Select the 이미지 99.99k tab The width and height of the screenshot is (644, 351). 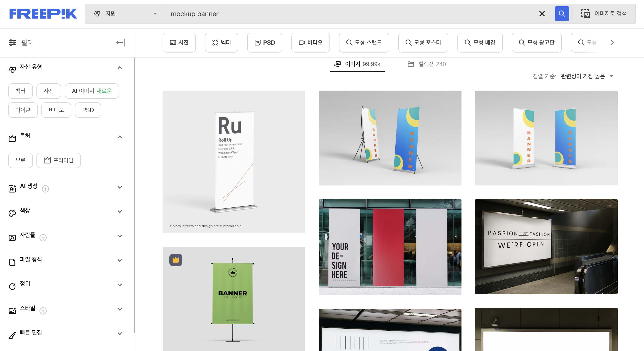357,64
